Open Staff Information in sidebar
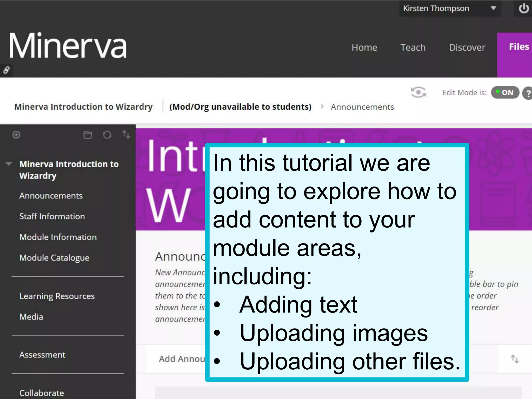Screen dimensions: 532x399 tap(52, 216)
